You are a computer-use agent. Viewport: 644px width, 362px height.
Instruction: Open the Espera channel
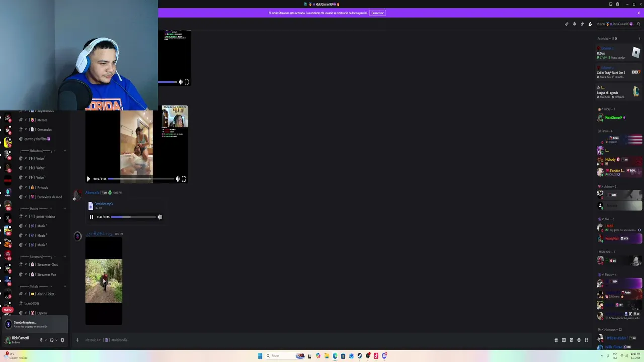pyautogui.click(x=42, y=313)
